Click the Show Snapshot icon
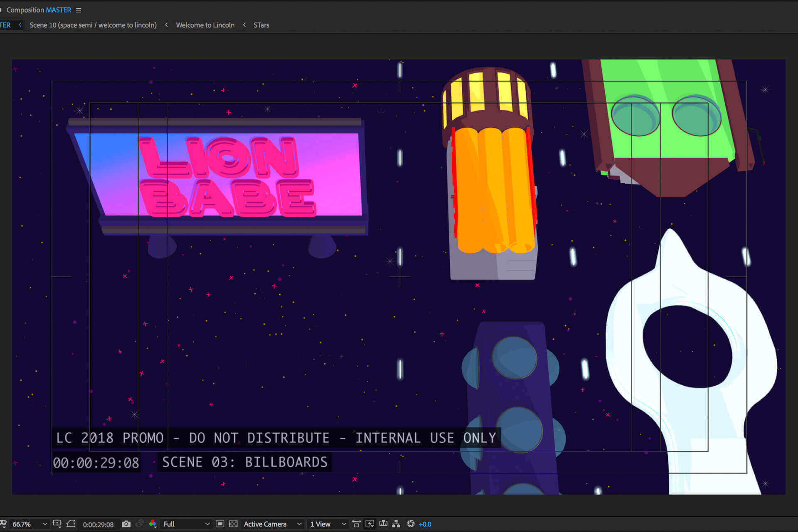 (140, 524)
